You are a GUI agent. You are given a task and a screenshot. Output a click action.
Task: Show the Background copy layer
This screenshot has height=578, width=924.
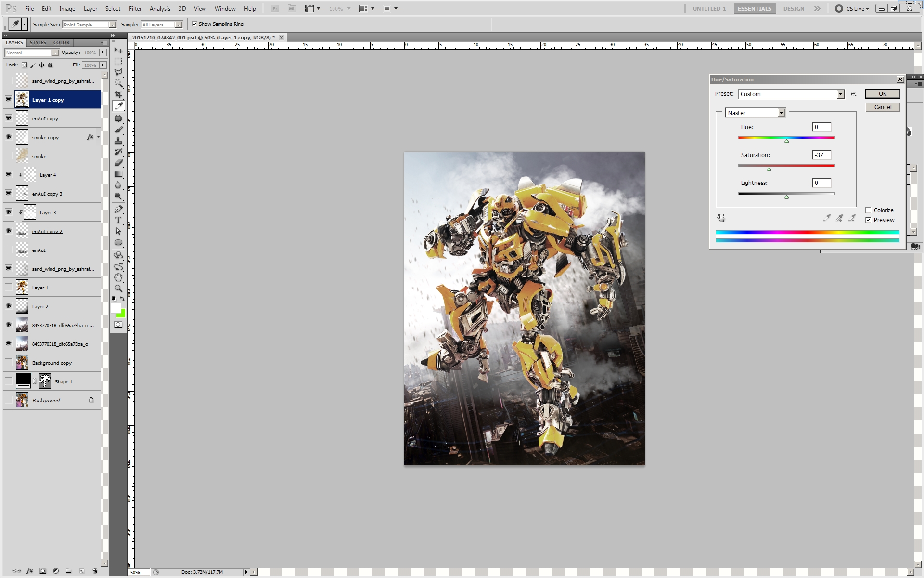(x=8, y=362)
